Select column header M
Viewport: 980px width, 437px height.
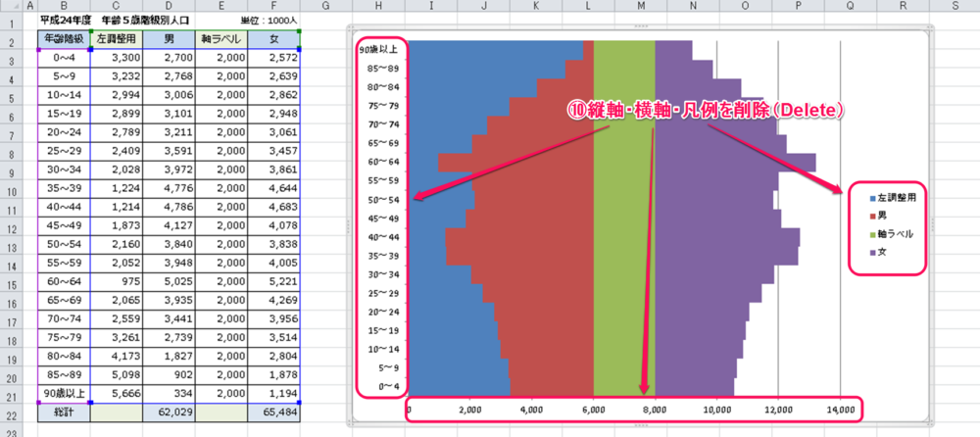tap(640, 5)
